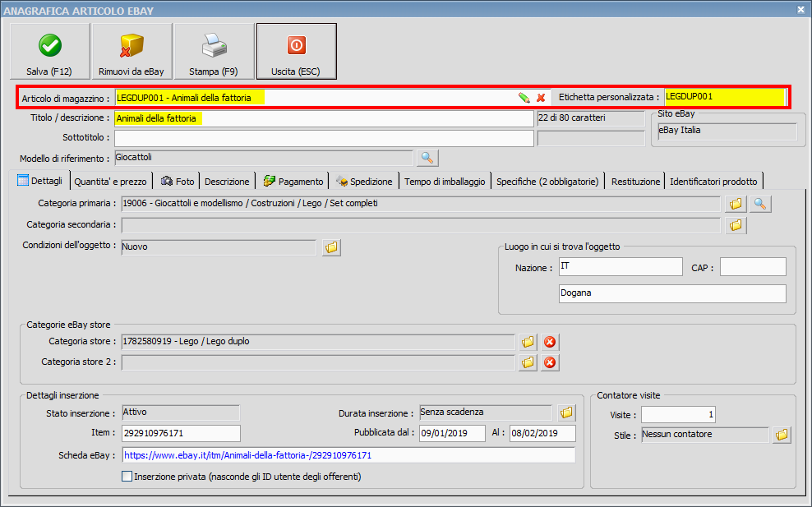
Task: Click Rimuovi da eBay button
Action: pos(131,51)
